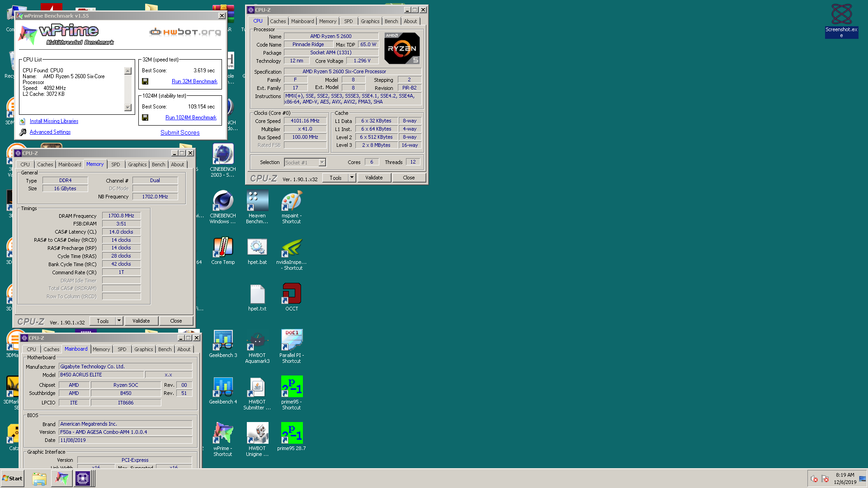The width and height of the screenshot is (868, 488).
Task: Launch the OCCT desktop icon
Action: tap(292, 298)
